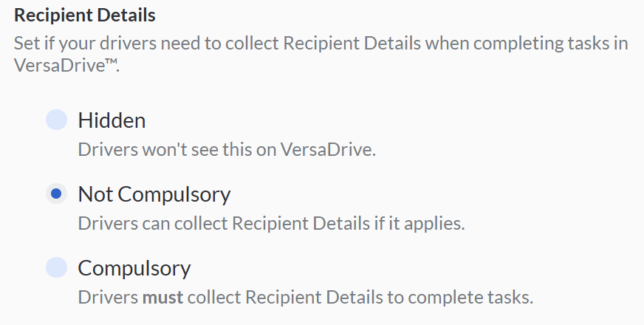Select the Compulsory radio button

pos(56,267)
